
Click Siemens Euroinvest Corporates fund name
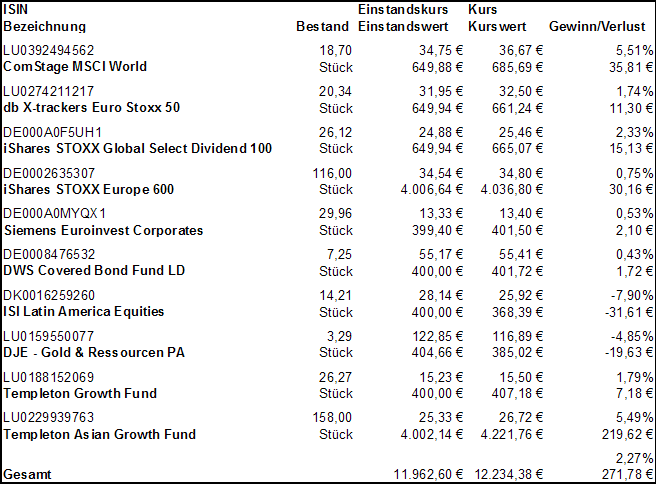pyautogui.click(x=103, y=231)
